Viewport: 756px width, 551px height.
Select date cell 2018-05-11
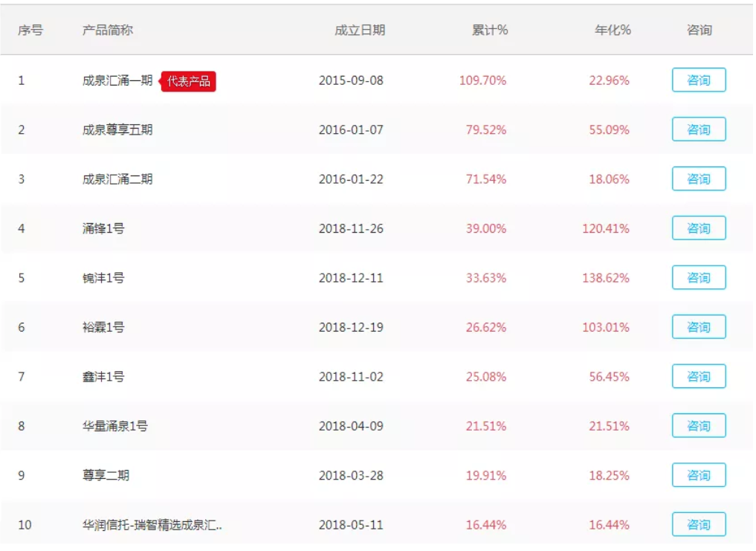click(351, 524)
